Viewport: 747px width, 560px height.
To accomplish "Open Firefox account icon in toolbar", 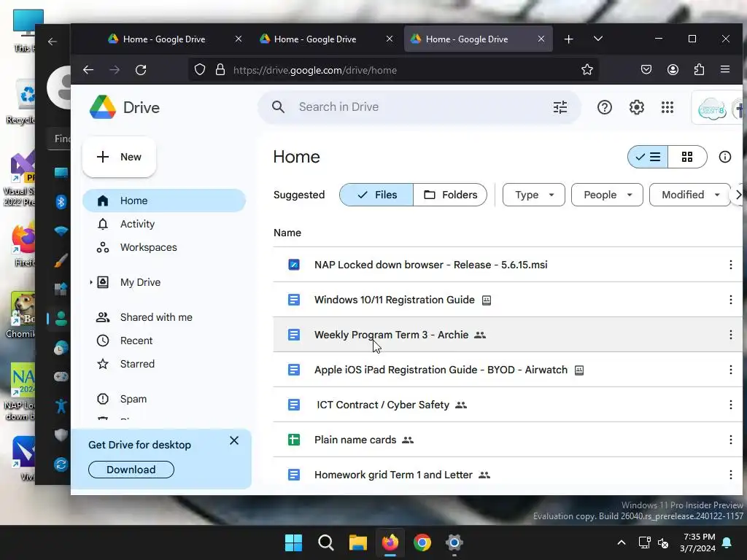I will [x=673, y=69].
